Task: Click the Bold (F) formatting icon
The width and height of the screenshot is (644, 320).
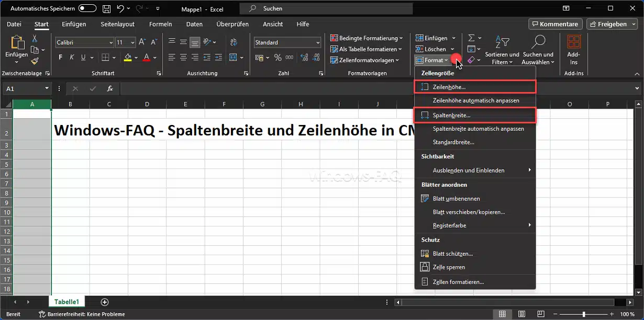Action: pos(61,58)
